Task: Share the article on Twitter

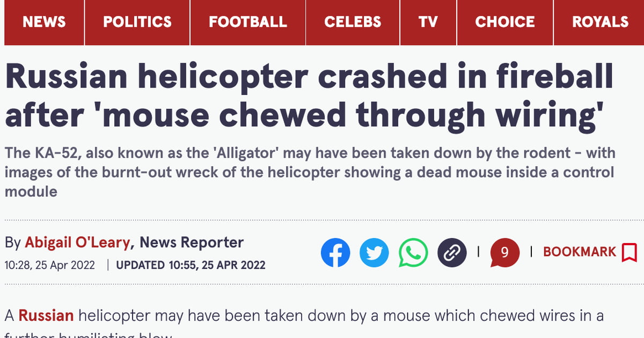Action: pos(374,252)
